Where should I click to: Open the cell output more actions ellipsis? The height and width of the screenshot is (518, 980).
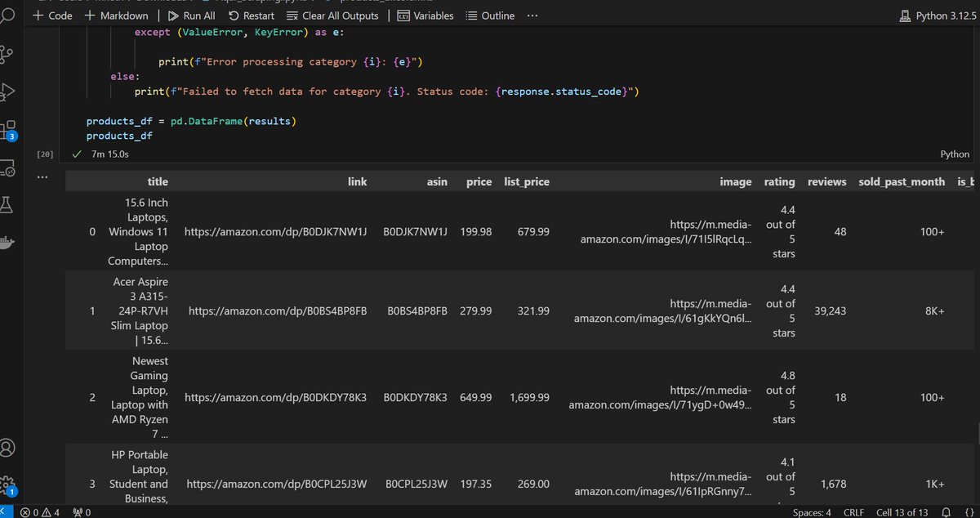point(42,176)
